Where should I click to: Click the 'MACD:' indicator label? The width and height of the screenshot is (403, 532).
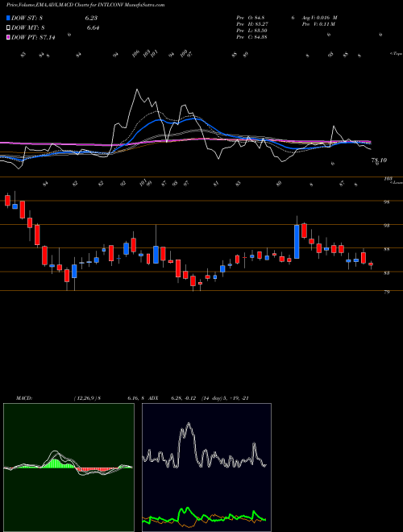24,398
